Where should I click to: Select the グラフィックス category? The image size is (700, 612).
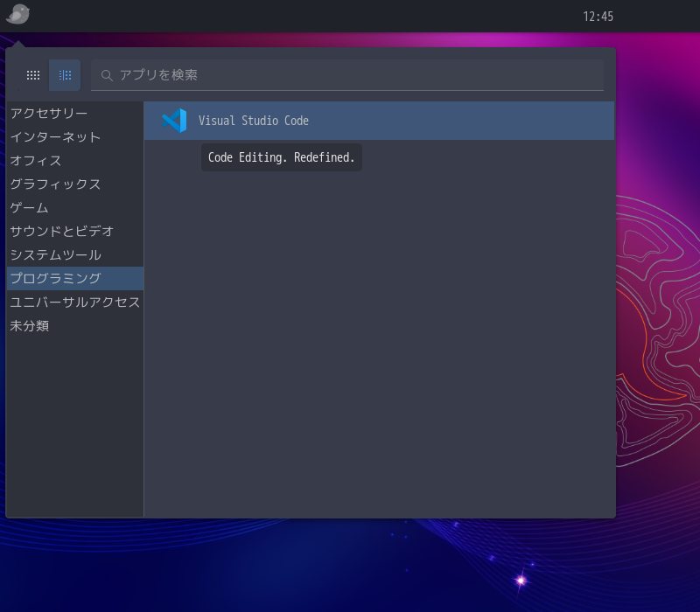click(75, 184)
